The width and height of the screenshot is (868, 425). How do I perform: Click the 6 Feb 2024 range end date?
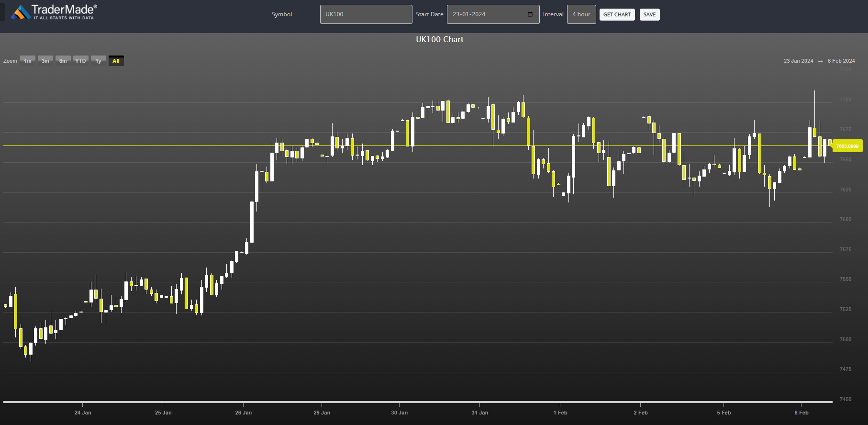pyautogui.click(x=841, y=61)
